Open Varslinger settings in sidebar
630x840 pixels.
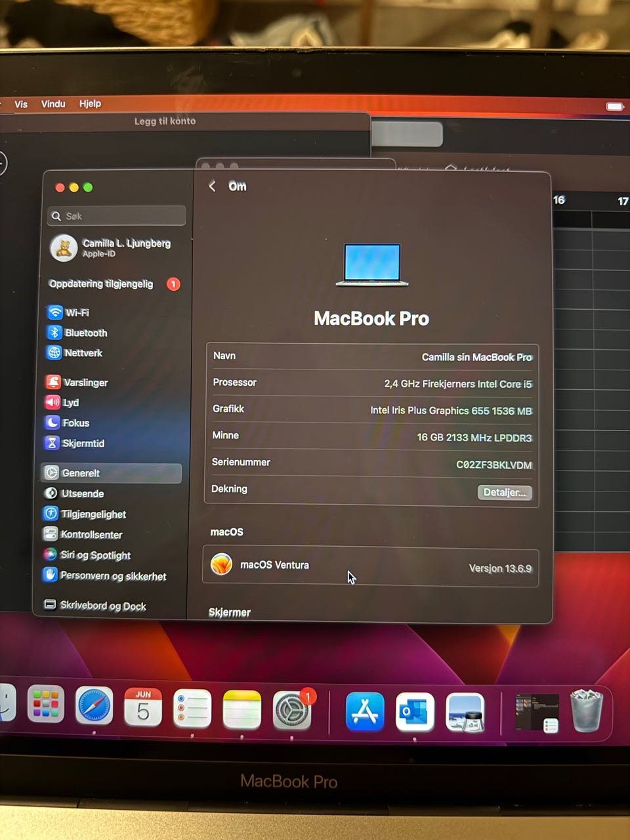77,382
